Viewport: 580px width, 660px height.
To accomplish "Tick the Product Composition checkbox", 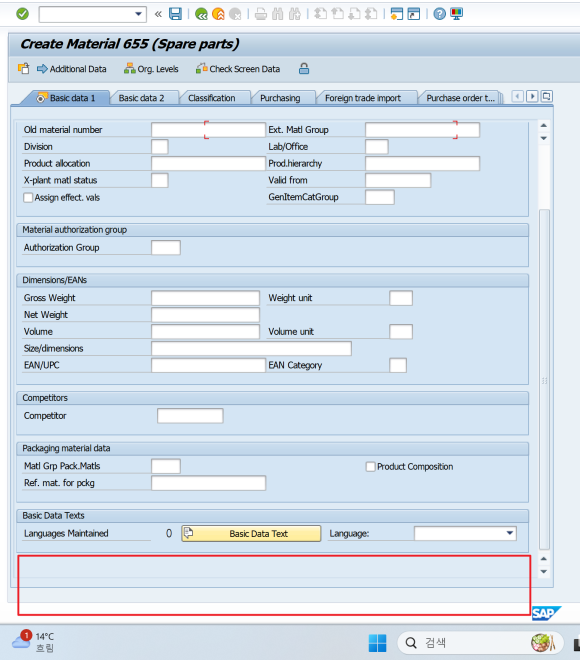I will (370, 466).
